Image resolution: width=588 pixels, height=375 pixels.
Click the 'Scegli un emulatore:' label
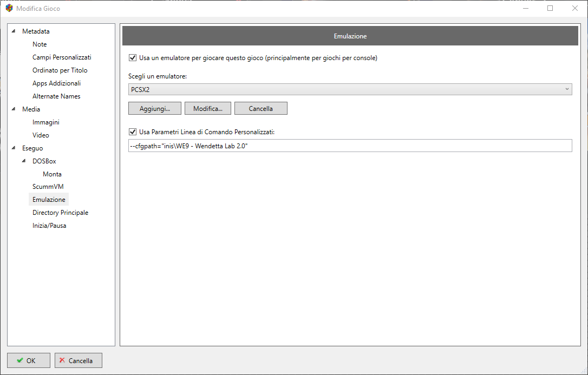click(x=158, y=76)
